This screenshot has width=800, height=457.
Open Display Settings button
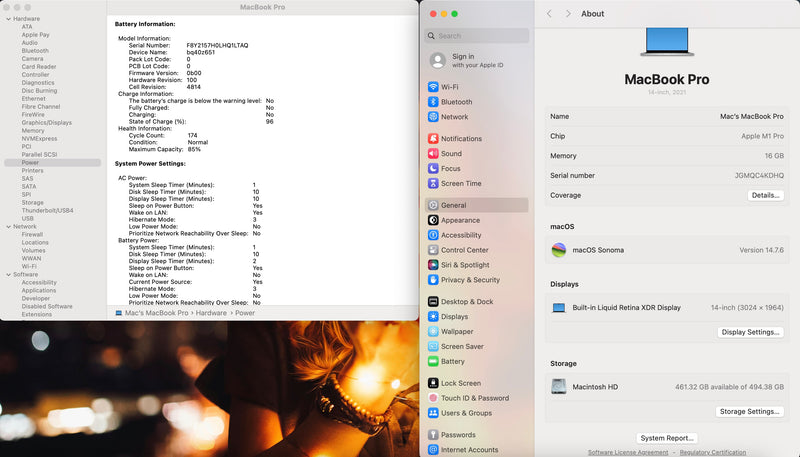pyautogui.click(x=750, y=332)
